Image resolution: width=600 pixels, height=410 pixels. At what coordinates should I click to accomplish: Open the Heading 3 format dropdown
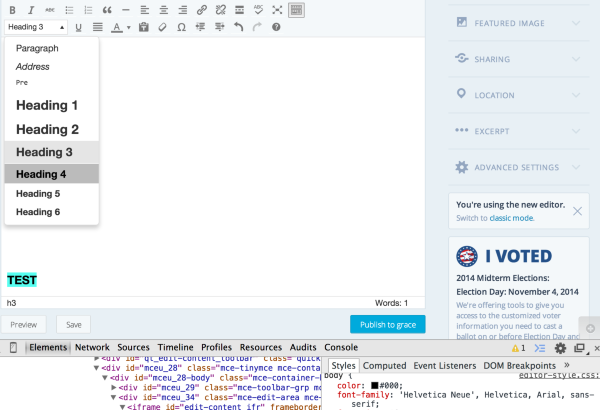click(x=36, y=27)
